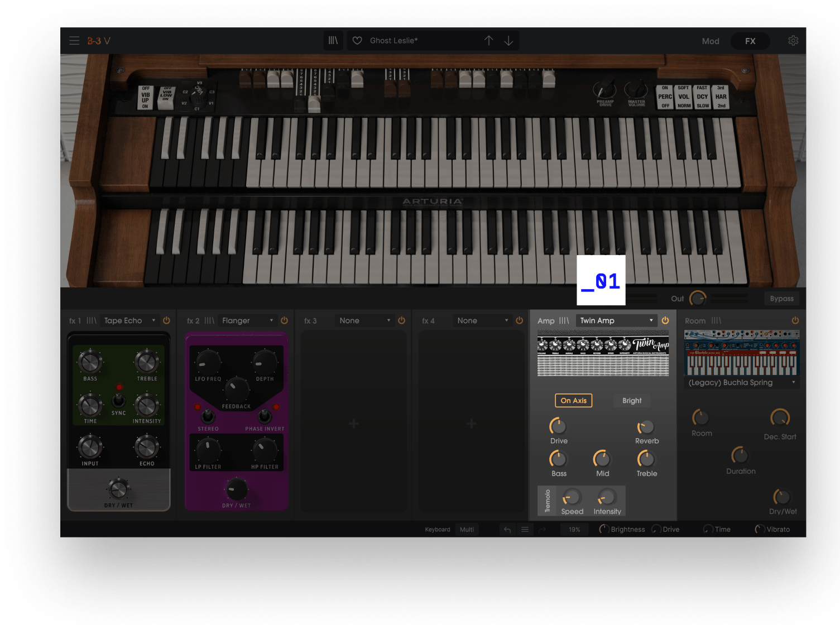This screenshot has height=634, width=840.
Task: Toggle the Amp power button
Action: pyautogui.click(x=665, y=320)
